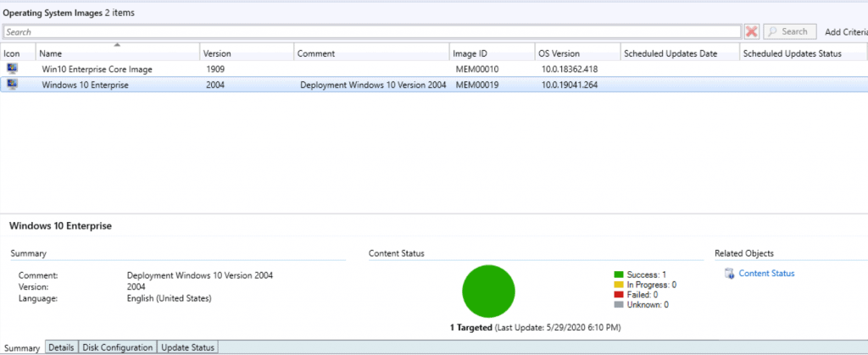Click the Comment column header

point(371,53)
